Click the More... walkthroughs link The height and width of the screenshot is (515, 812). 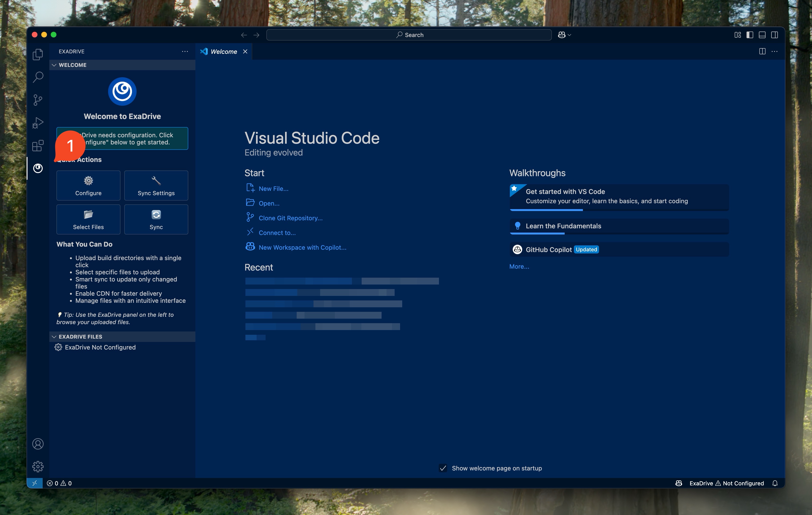519,266
